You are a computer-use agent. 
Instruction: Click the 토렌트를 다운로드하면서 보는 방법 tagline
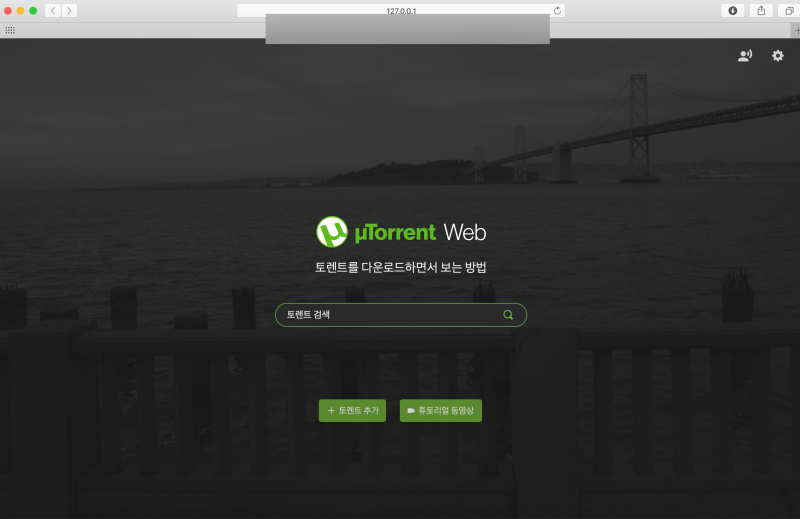pyautogui.click(x=401, y=267)
